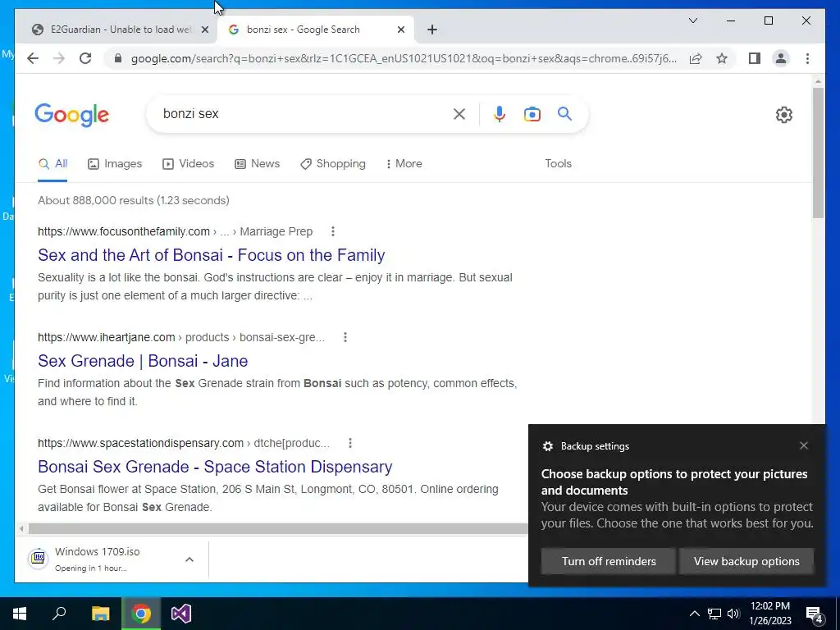Open the focusonthefamily.com result options menu
This screenshot has height=630, width=840.
333,231
